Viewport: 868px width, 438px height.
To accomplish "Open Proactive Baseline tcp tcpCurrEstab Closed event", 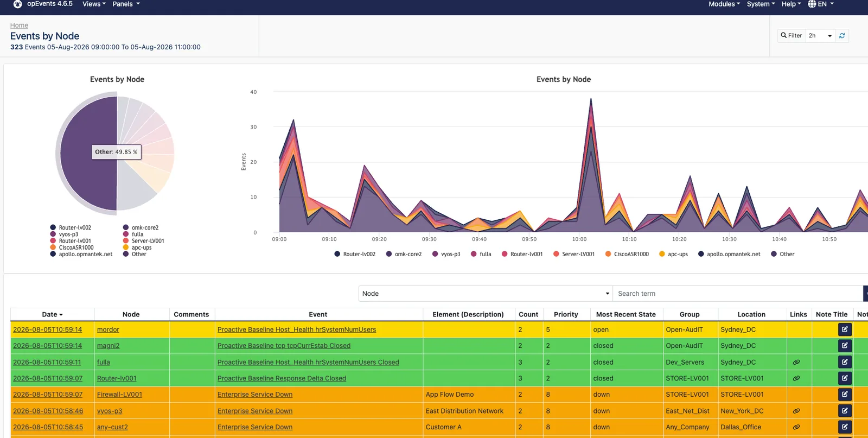I will click(284, 346).
